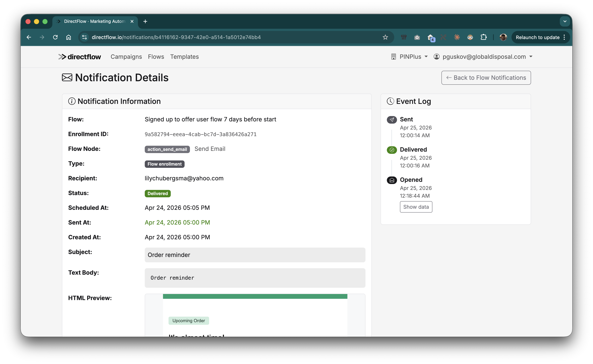Click the Delivered event checkmark icon
Screen dimensions: 593x364
[x=392, y=150]
